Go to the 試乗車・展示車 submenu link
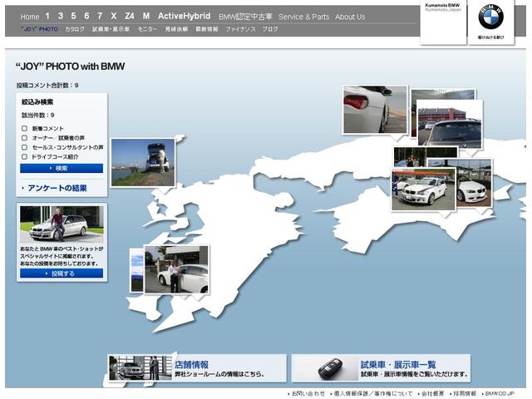Viewport: 532px width, 399px height. click(111, 29)
